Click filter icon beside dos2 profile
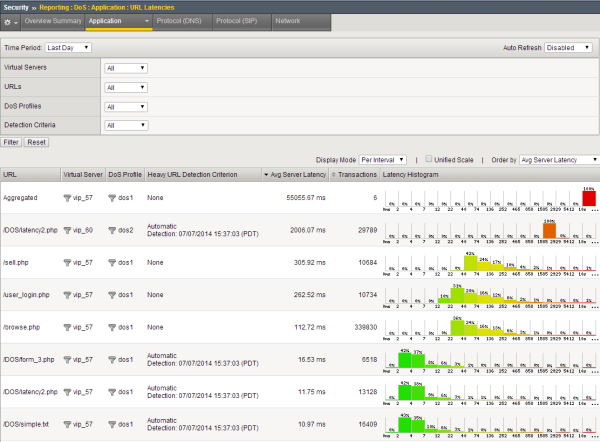Image resolution: width=600 pixels, height=442 pixels. (112, 230)
